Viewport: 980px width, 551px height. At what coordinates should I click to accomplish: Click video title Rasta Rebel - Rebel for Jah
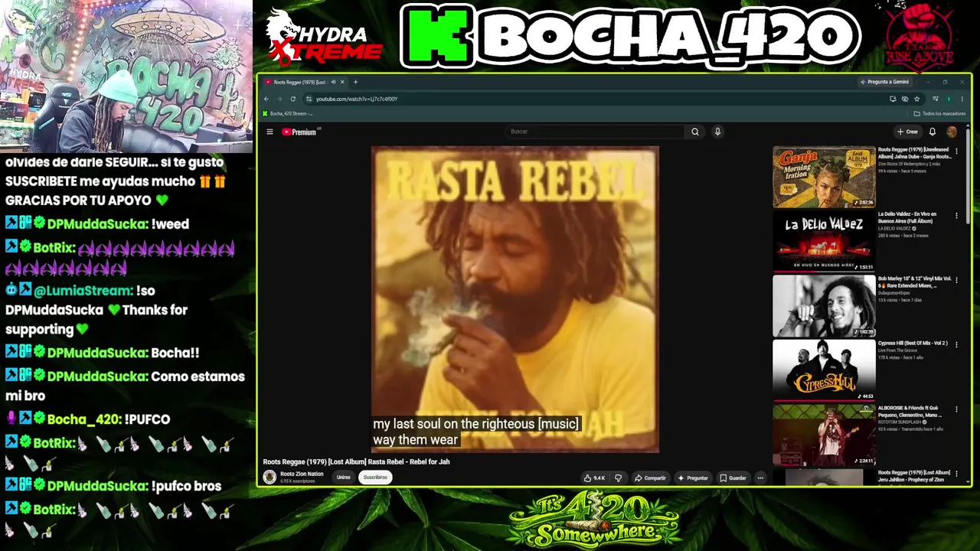(x=356, y=461)
